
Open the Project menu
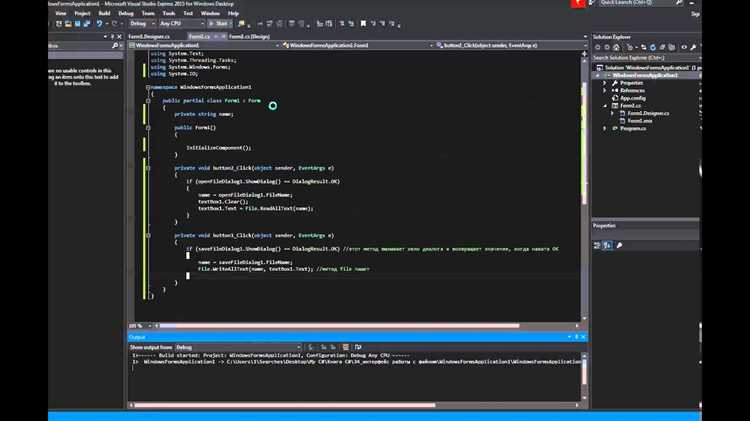(82, 13)
